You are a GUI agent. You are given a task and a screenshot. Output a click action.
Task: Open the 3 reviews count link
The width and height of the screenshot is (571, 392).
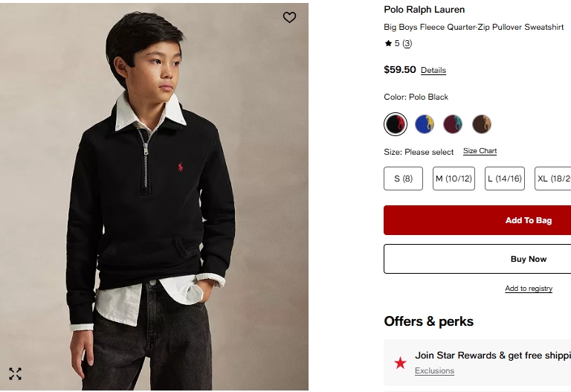[407, 44]
